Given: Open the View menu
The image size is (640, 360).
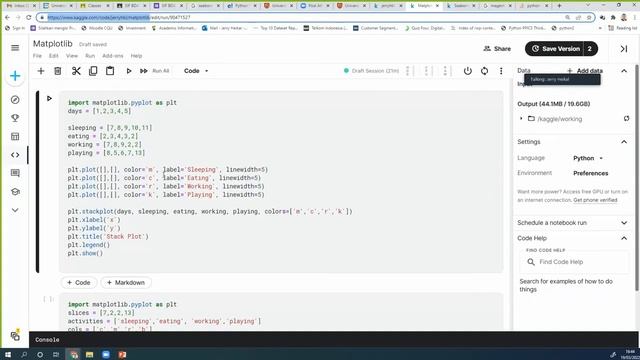Looking at the screenshot, I should pos(72,56).
